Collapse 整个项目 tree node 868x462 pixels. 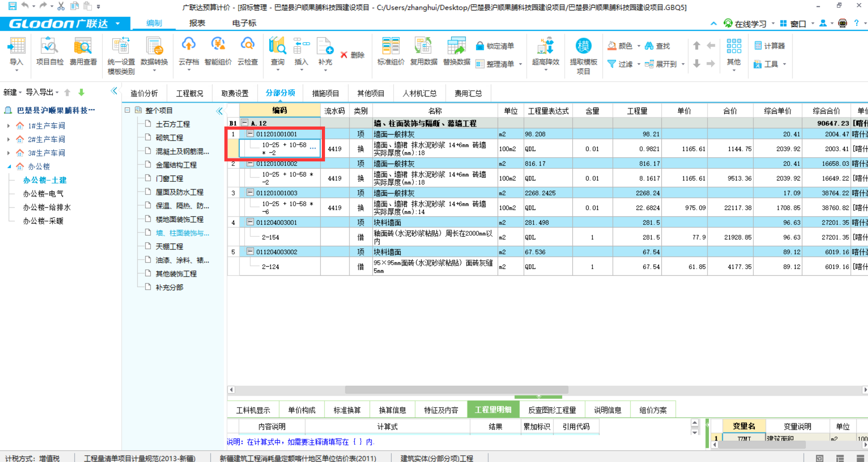click(127, 110)
